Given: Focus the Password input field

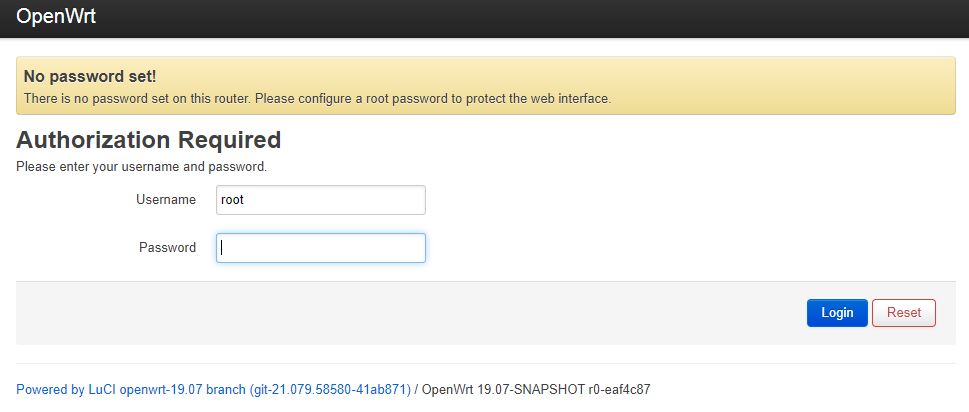Looking at the screenshot, I should click(321, 248).
